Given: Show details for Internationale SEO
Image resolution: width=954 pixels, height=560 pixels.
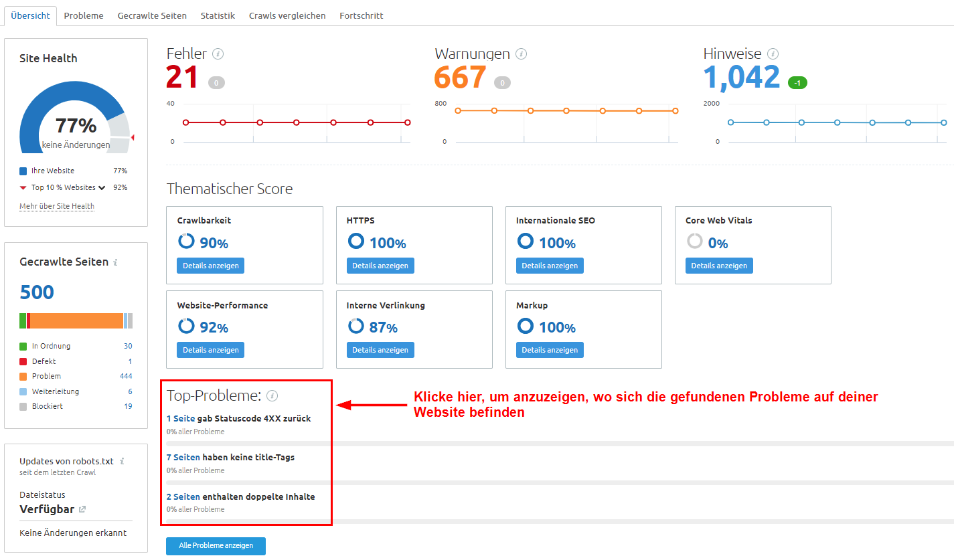Looking at the screenshot, I should [550, 266].
